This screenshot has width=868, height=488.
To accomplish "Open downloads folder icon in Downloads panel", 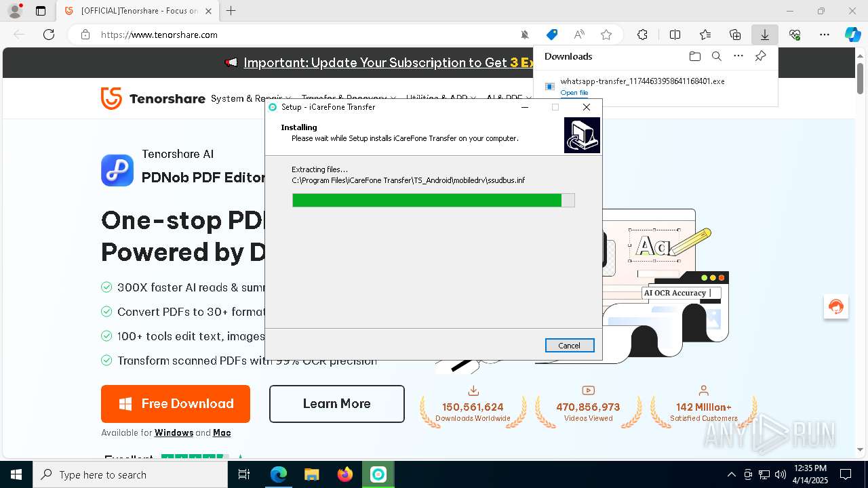I will 694,56.
